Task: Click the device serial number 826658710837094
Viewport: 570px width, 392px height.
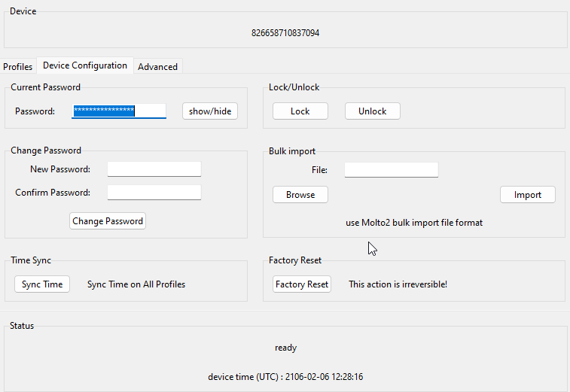Action: pos(285,33)
